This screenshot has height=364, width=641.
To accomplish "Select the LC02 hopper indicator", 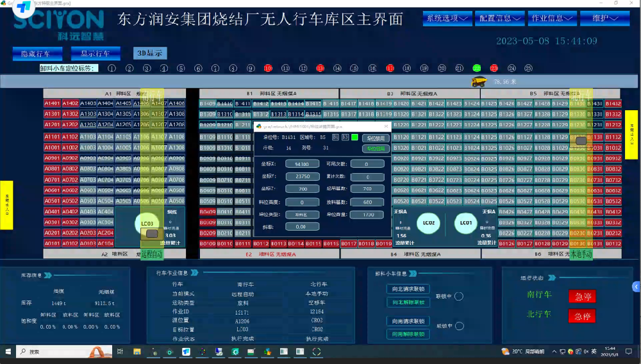I will [429, 224].
